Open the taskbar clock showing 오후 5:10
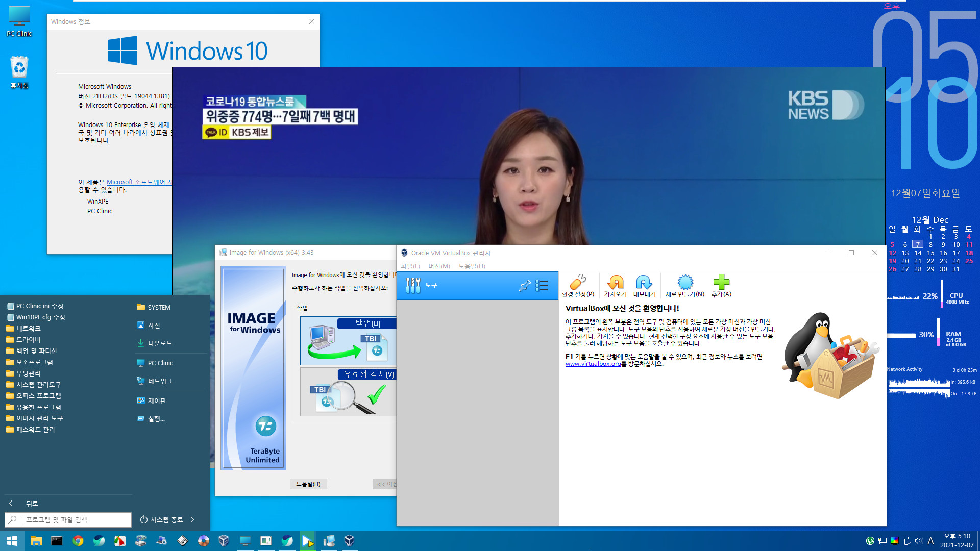980x551 pixels. (957, 541)
